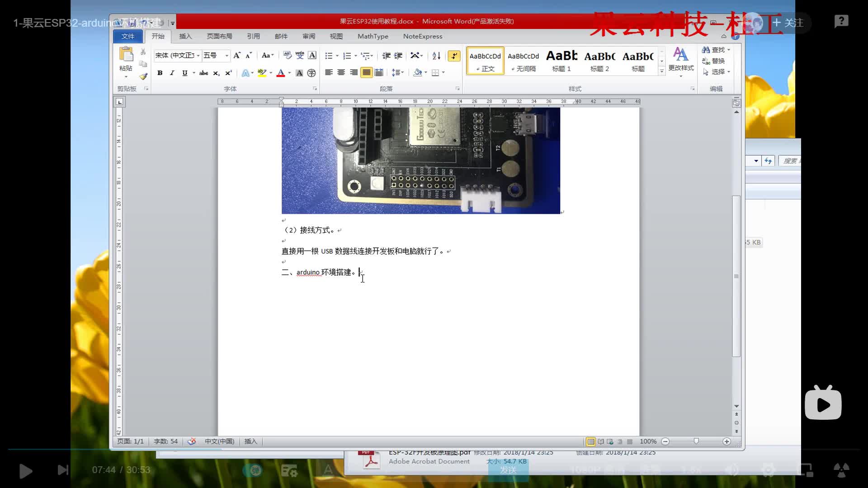Select the Format Painter brush icon
Viewport: 868px width, 488px height.
pos(143,76)
